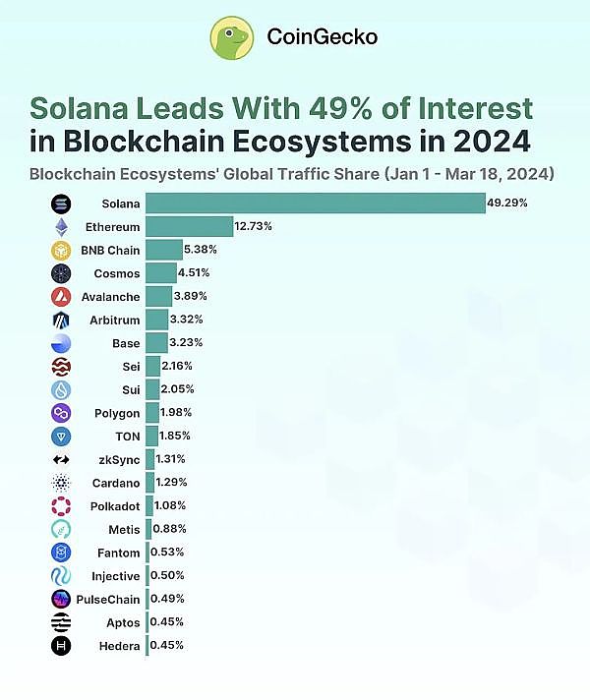Click the CoinGecko brand name text
The image size is (590, 700).
pos(323,37)
